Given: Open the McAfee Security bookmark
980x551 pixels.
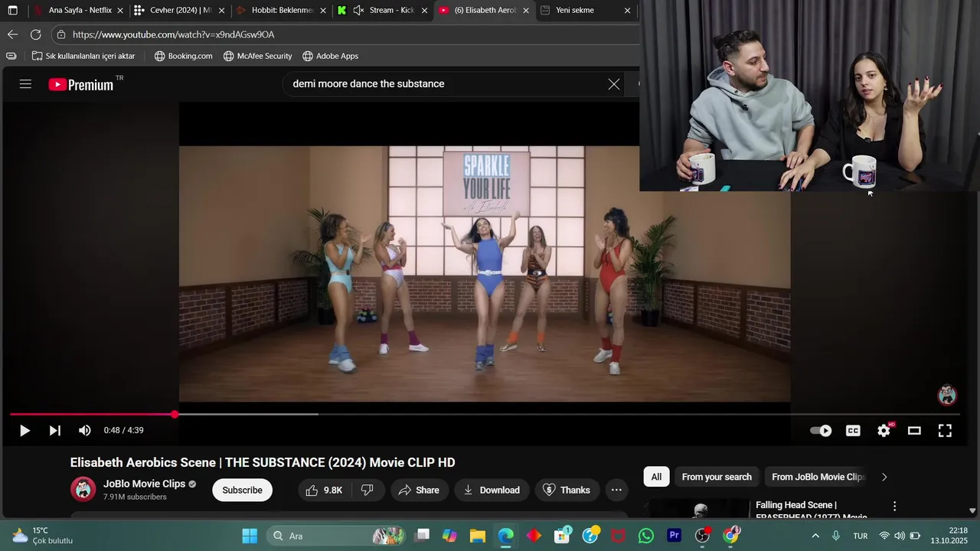Looking at the screenshot, I should [x=258, y=56].
